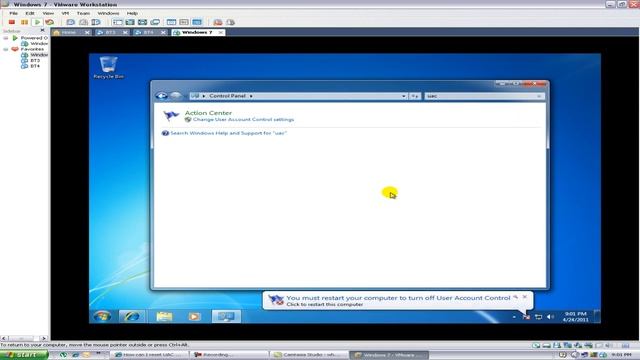Expand arrow after Control Panel in address bar

(x=251, y=96)
